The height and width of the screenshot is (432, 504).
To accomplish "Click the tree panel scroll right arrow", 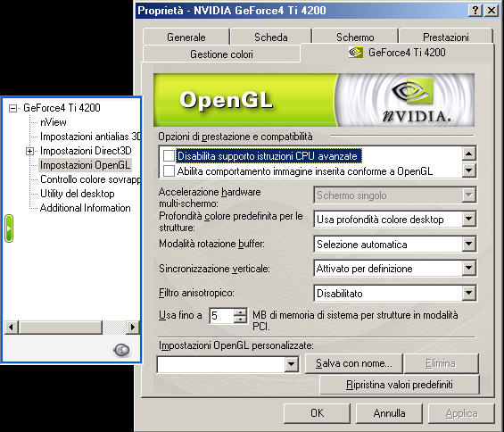I will 132,328.
